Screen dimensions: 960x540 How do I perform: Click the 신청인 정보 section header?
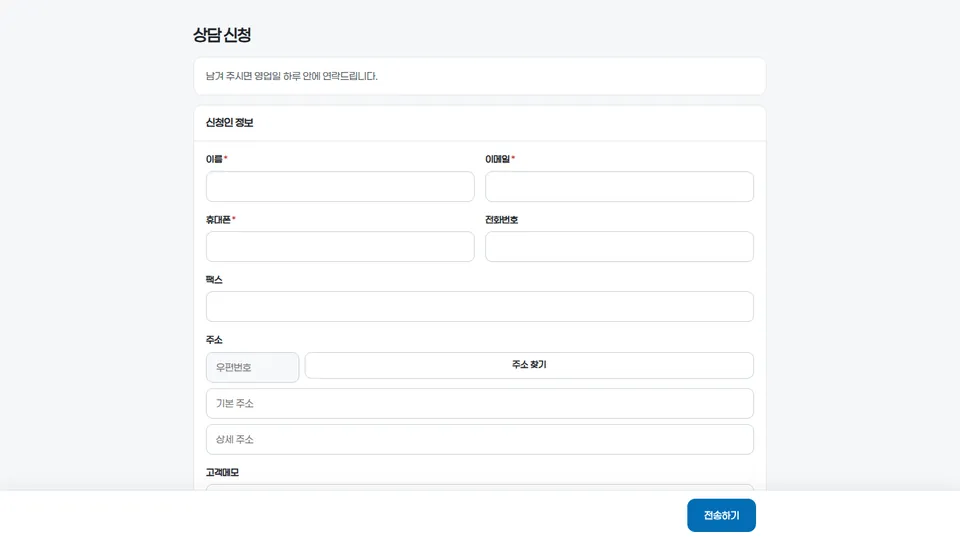(x=229, y=122)
